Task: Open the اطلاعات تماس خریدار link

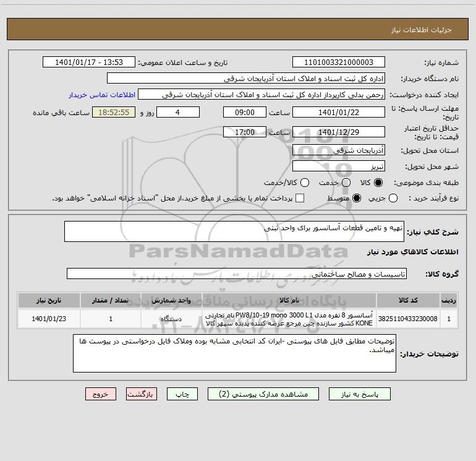Action: (x=102, y=95)
